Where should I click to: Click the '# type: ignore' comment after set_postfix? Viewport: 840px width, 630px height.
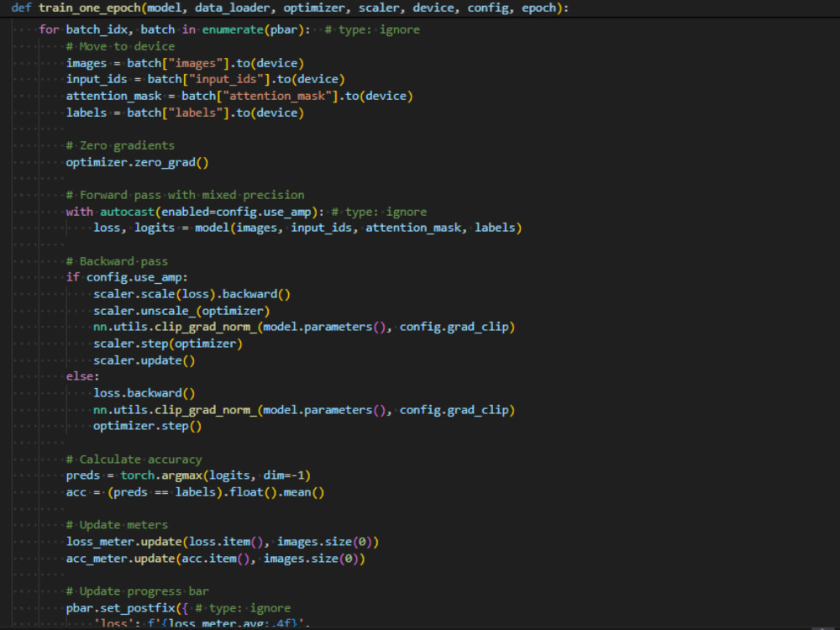[x=243, y=608]
